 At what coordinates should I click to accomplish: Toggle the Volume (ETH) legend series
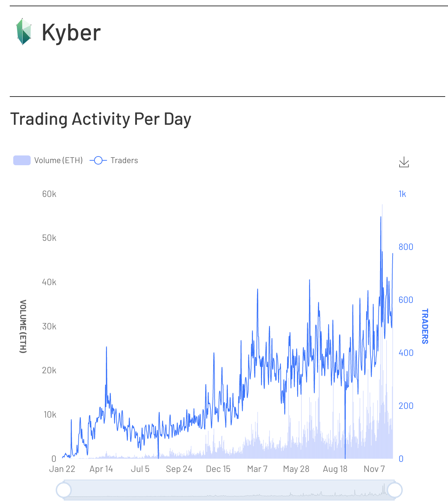[x=48, y=160]
